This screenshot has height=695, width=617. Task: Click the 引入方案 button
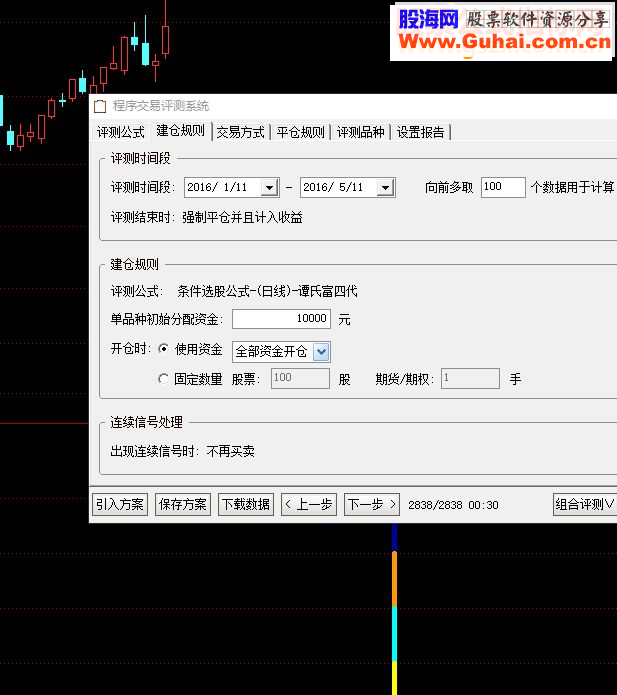(x=120, y=504)
